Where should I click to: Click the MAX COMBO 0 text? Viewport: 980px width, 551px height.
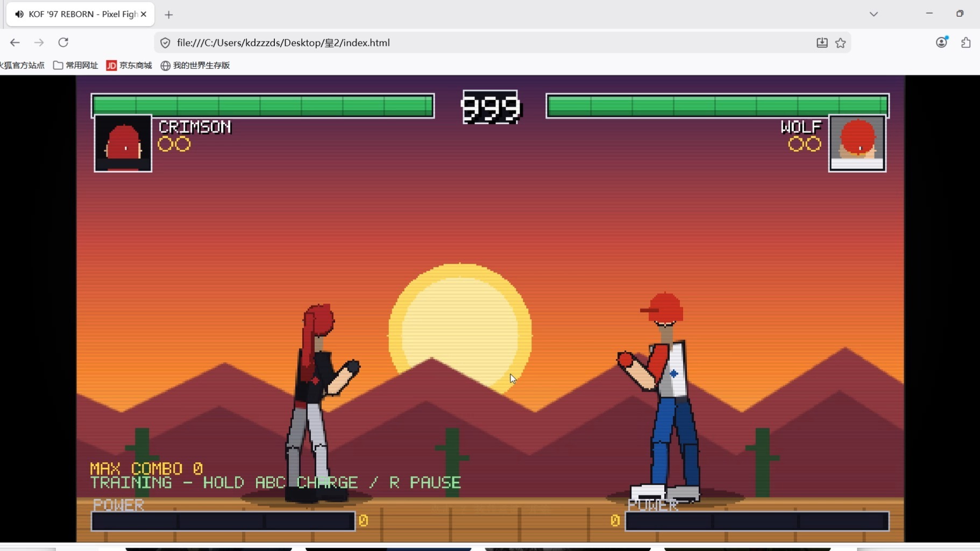146,468
